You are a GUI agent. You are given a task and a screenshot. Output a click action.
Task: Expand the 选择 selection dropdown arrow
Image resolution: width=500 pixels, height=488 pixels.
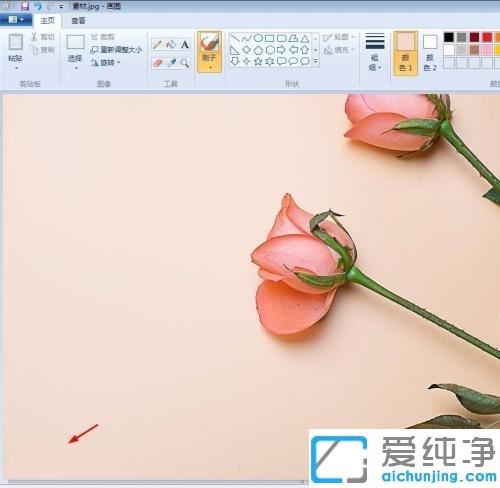[76, 68]
